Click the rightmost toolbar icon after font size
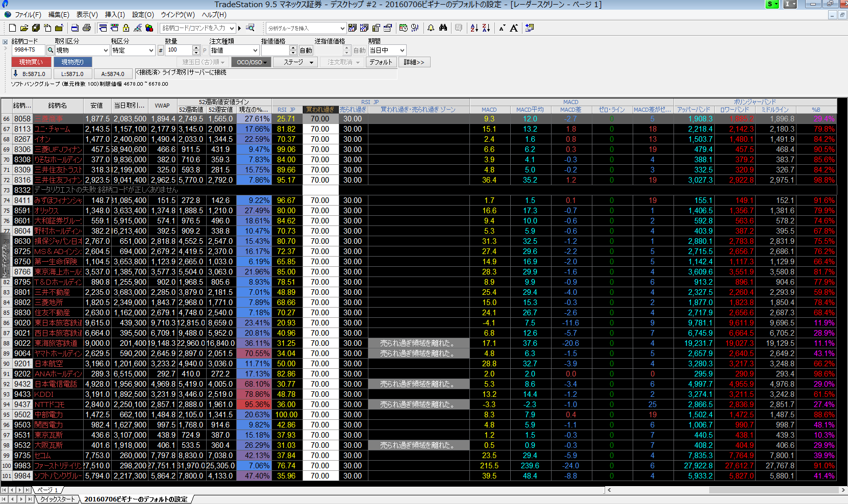This screenshot has width=848, height=504. coord(530,28)
